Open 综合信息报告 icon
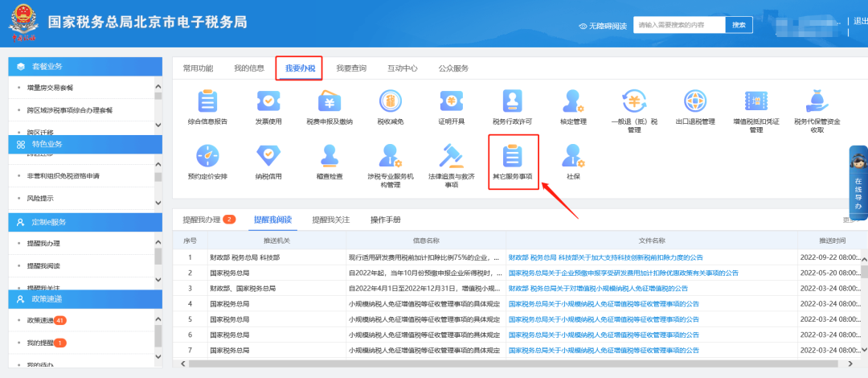 coord(207,101)
